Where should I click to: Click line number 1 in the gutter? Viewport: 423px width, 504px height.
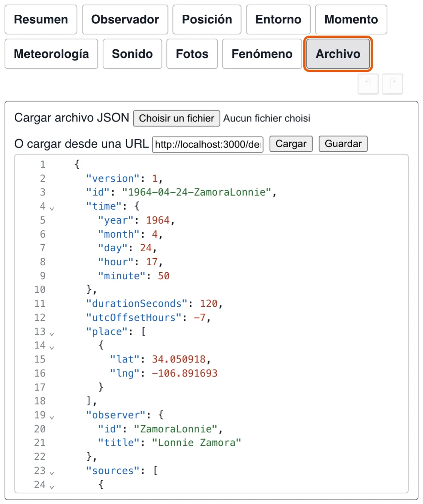tap(43, 165)
